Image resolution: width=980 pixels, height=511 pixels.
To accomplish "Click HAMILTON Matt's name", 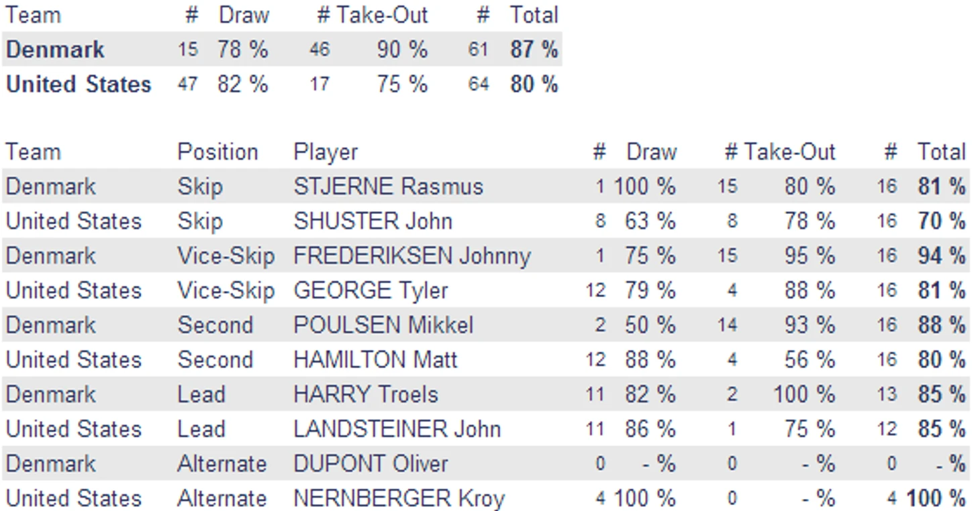I will point(375,360).
